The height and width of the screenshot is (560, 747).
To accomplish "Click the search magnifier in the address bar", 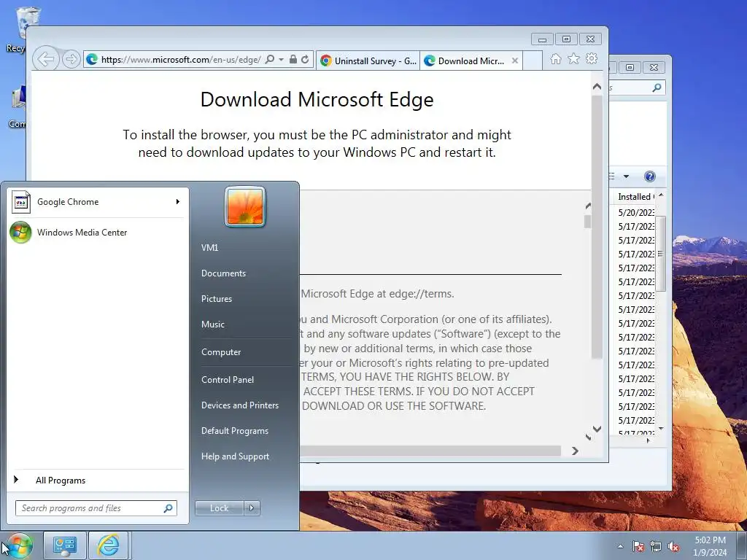I will pos(270,60).
